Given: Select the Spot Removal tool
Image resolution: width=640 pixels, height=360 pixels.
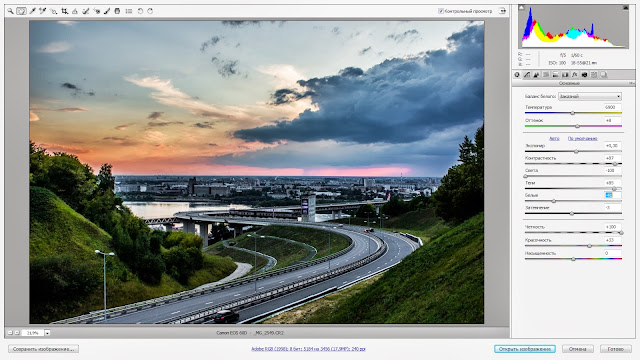Looking at the screenshot, I should pos(86,11).
